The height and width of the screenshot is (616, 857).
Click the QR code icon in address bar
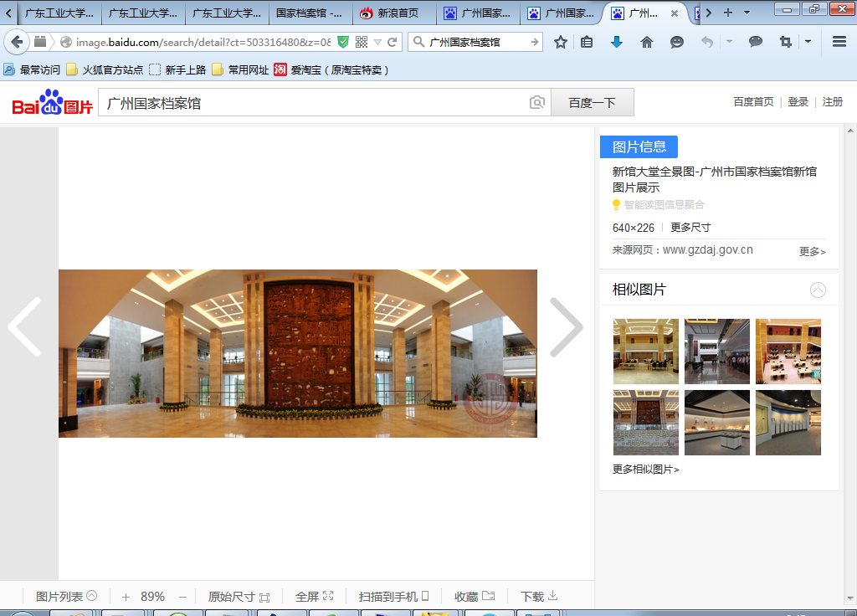pos(362,42)
